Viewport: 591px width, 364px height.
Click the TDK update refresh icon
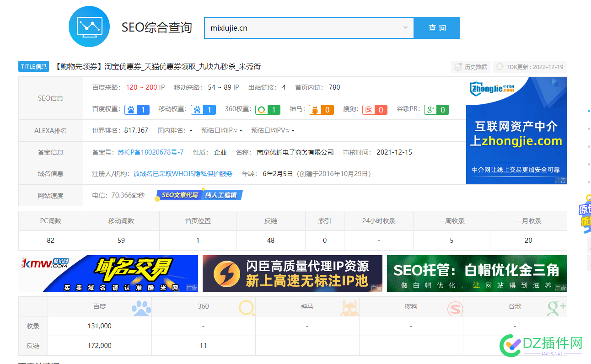(500, 67)
